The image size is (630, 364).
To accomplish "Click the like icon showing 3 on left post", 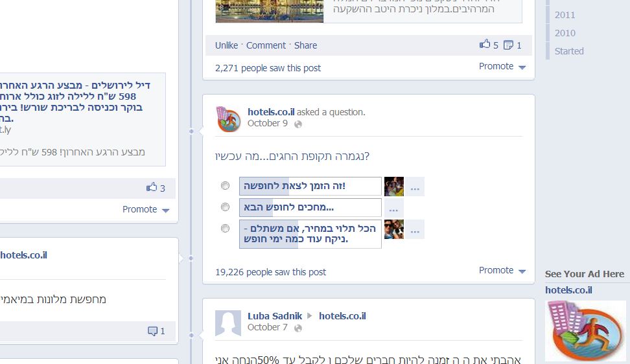I will click(x=152, y=187).
